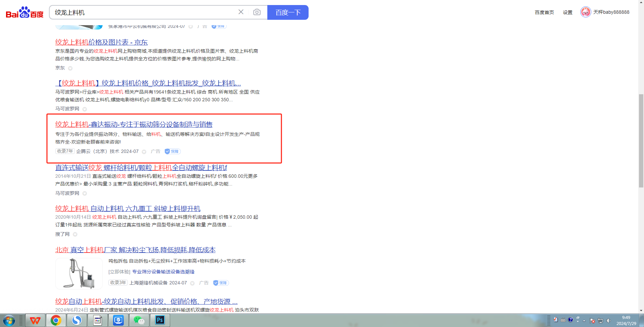Clear the search box with the X icon
The image size is (644, 327).
click(x=241, y=12)
